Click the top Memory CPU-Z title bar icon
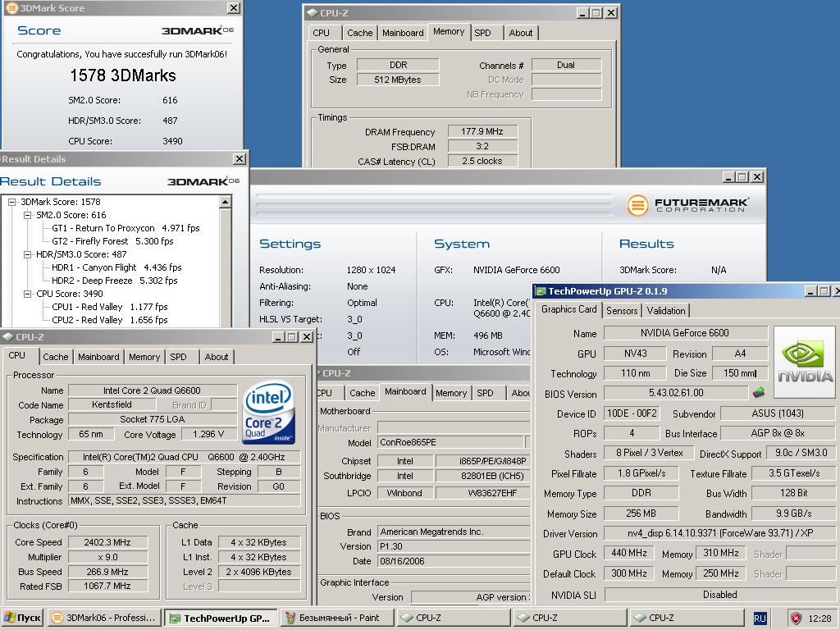Image resolution: width=840 pixels, height=630 pixels. pyautogui.click(x=311, y=13)
